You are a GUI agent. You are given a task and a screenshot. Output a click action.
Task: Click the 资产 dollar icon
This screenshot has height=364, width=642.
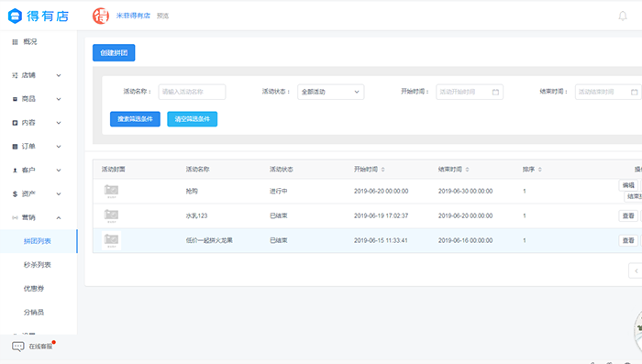pyautogui.click(x=16, y=194)
